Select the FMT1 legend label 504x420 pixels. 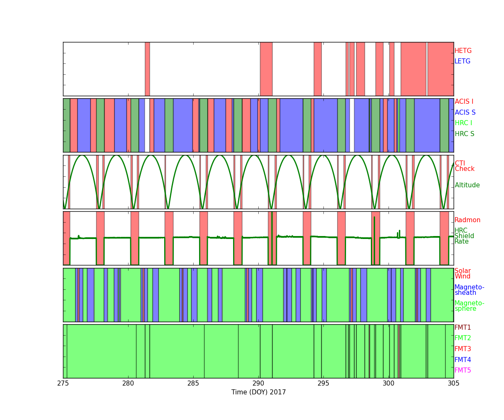[x=462, y=328]
